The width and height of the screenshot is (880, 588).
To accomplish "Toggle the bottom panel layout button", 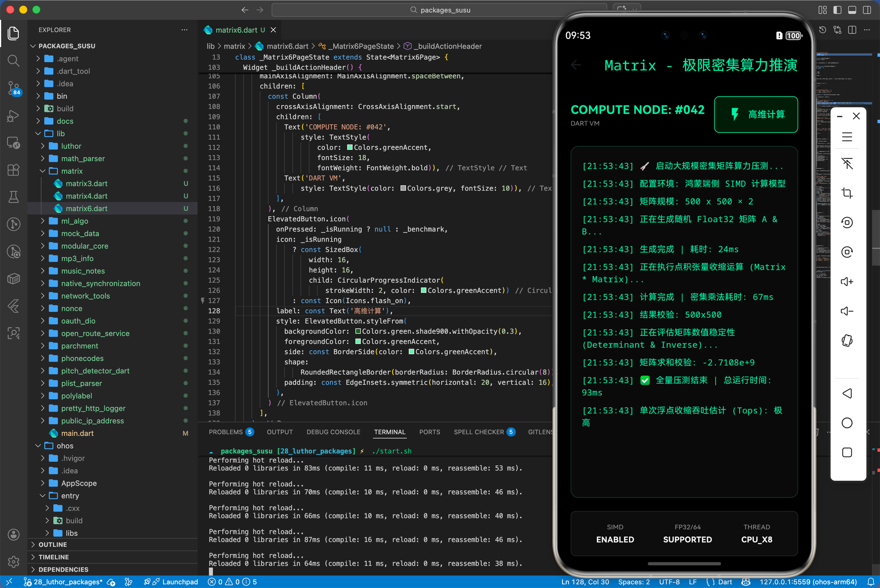I will (852, 10).
